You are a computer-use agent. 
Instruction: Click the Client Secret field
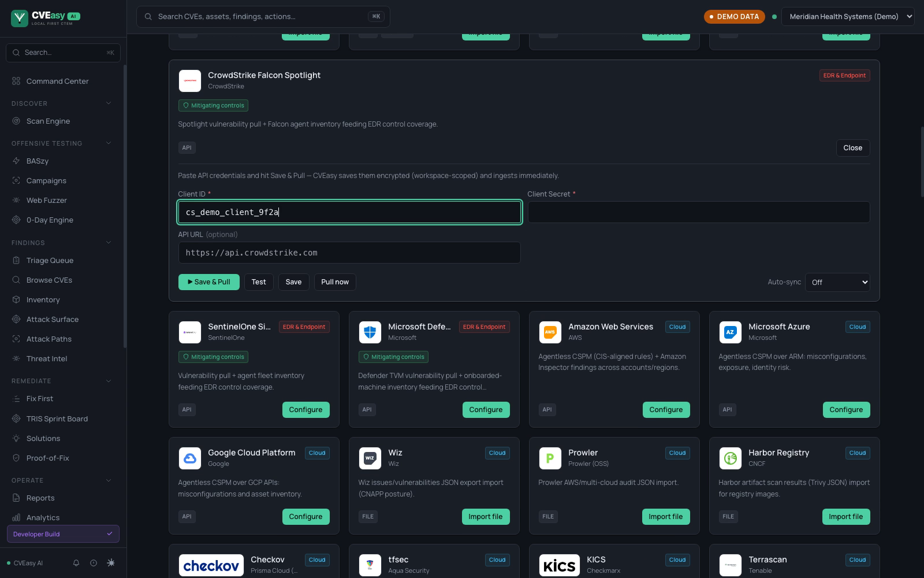coord(699,212)
